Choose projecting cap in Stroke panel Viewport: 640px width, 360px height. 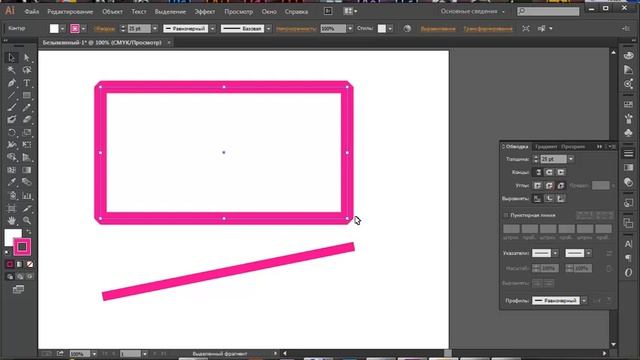pos(561,172)
